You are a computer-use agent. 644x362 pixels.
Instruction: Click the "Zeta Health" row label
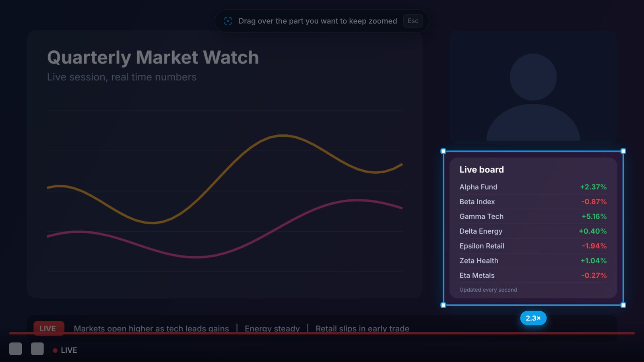pos(479,261)
